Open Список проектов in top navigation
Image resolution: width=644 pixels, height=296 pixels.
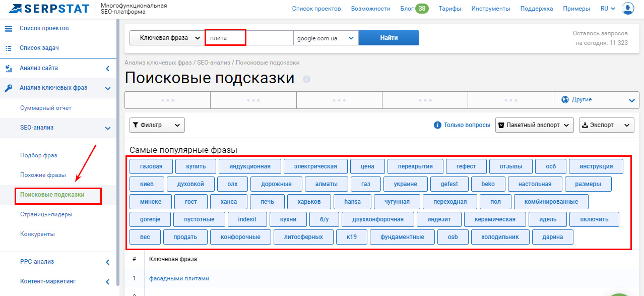click(x=316, y=9)
